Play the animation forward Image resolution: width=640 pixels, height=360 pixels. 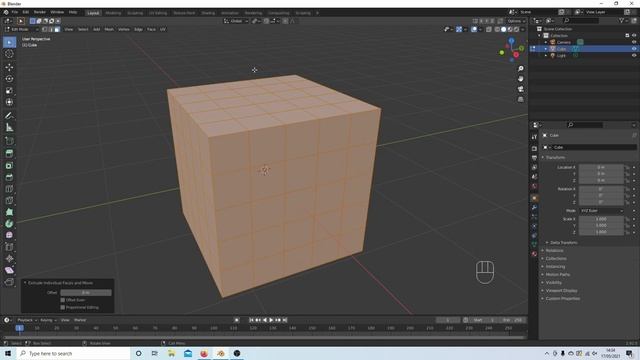point(271,320)
